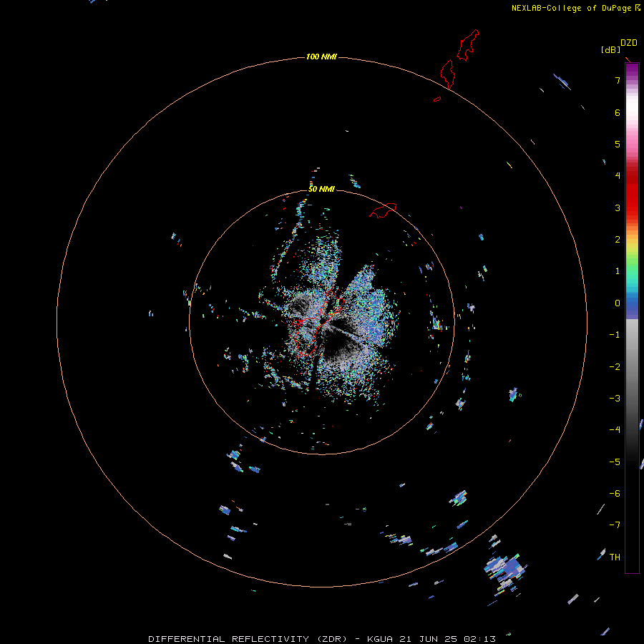
Task: Click the large blue echo cluster outside the 100 NMI ring
Action: [x=505, y=569]
